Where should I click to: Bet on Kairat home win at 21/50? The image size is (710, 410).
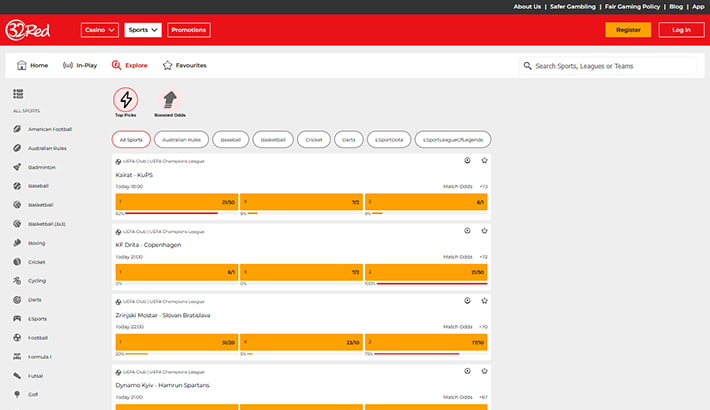coord(177,202)
